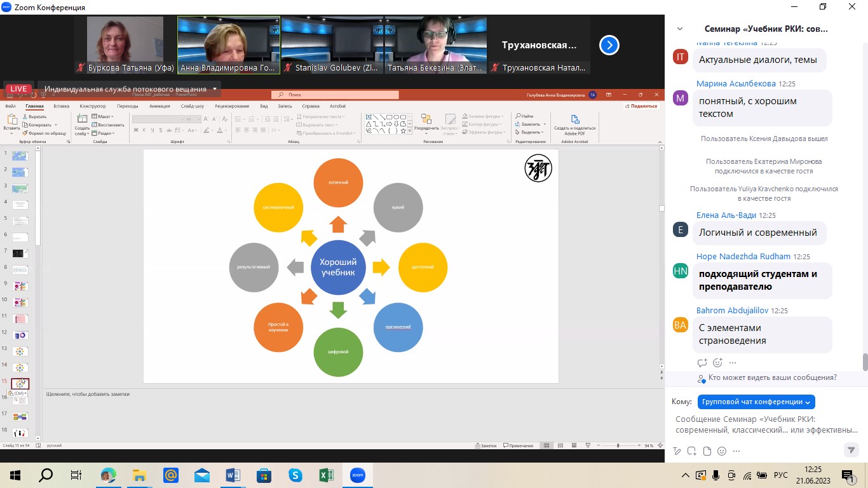Adjust the PowerPoint zoom slider
Screen dimensions: 868x488
pyautogui.click(x=618, y=445)
